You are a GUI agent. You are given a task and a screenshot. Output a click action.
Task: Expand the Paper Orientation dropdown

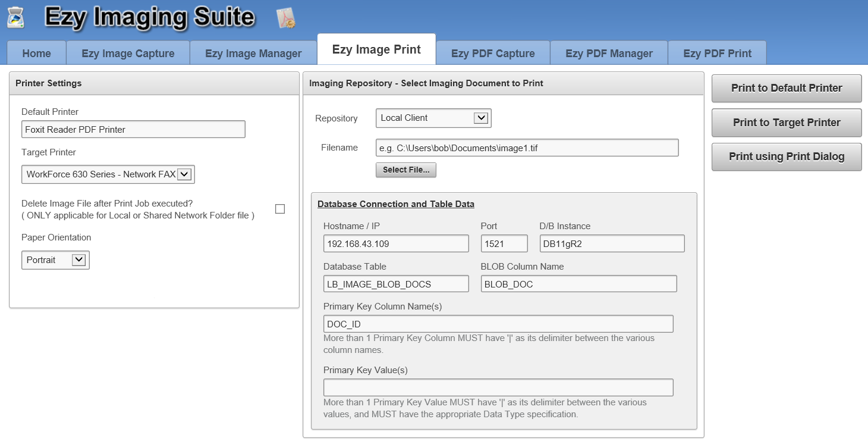[78, 260]
